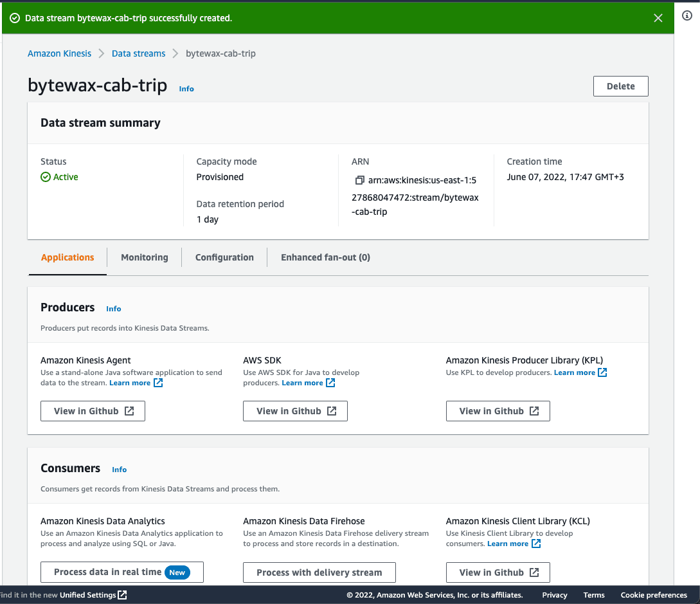
Task: Switch to the Monitoring tab
Action: point(144,257)
